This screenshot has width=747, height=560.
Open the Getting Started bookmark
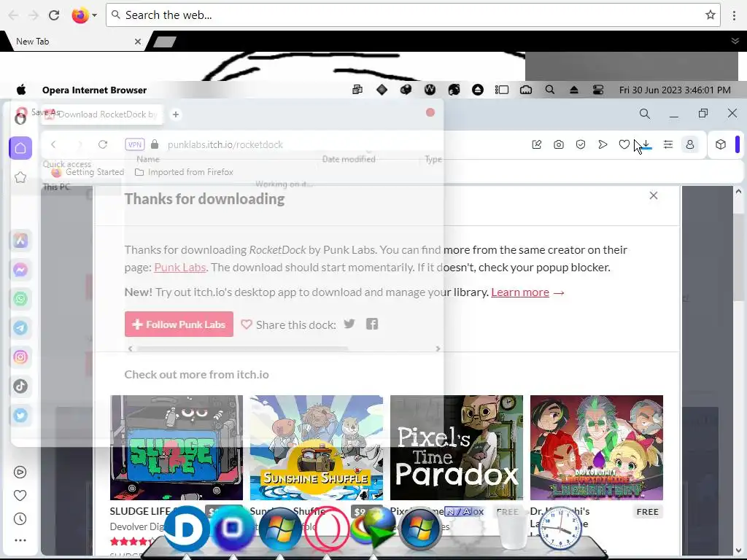point(88,172)
